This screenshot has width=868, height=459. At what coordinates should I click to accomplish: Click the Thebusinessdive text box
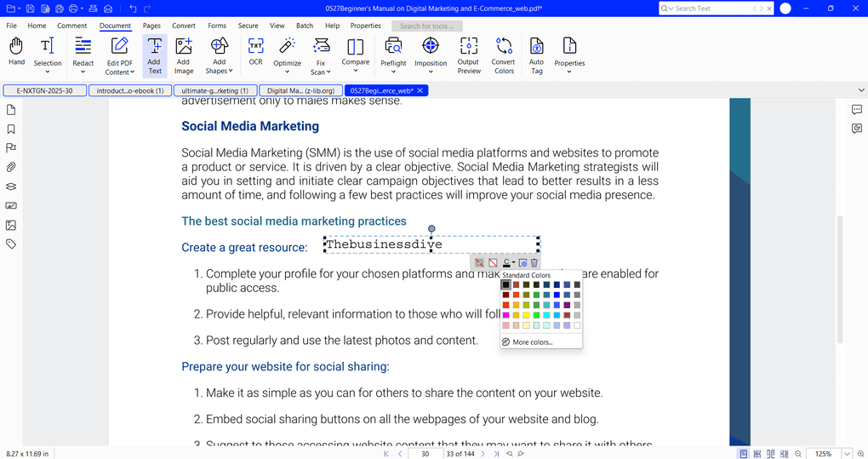(431, 244)
